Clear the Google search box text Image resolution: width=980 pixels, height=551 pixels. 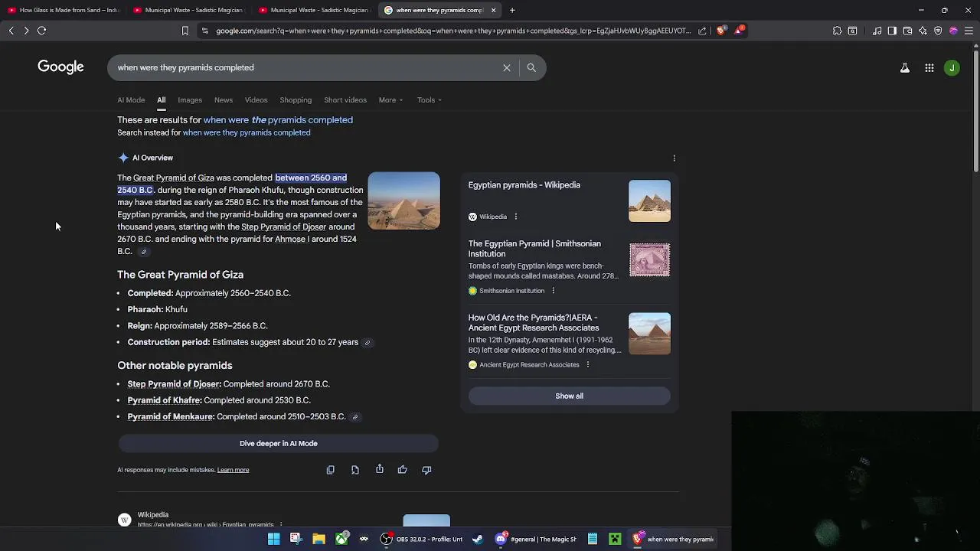pos(506,67)
